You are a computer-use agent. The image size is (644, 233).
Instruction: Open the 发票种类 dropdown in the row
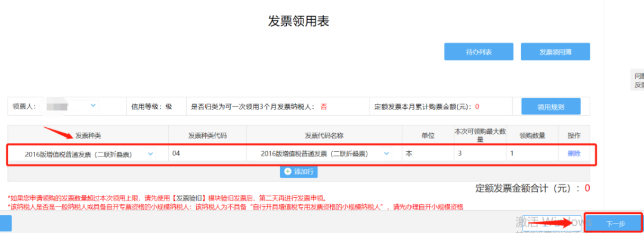point(150,154)
